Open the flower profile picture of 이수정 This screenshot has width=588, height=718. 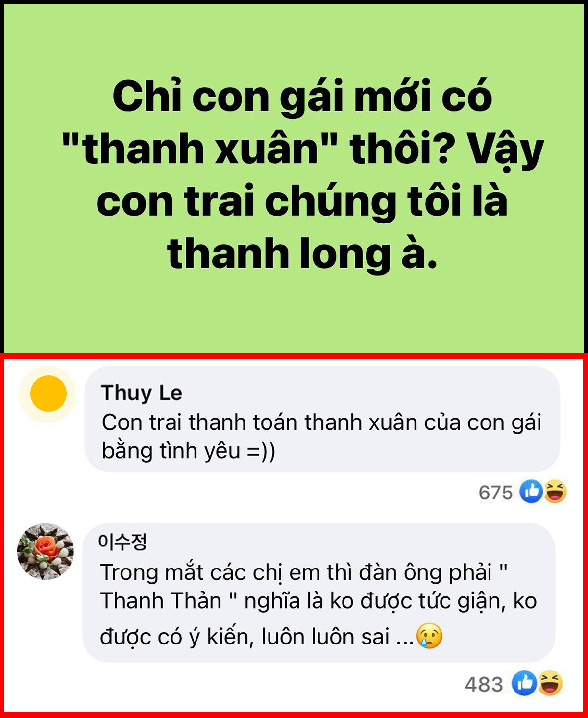46,551
